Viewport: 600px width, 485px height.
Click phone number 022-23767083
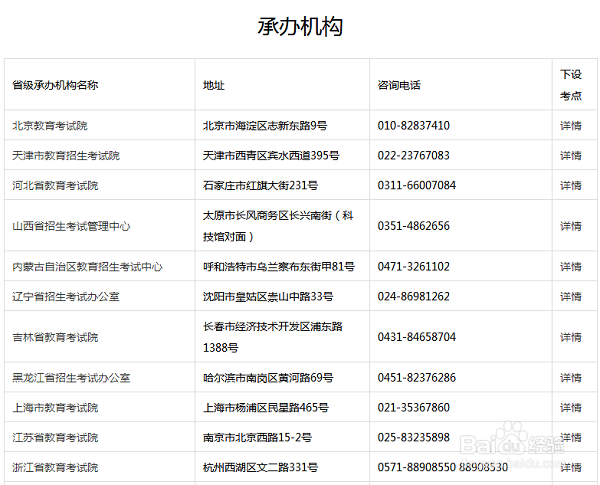[413, 155]
